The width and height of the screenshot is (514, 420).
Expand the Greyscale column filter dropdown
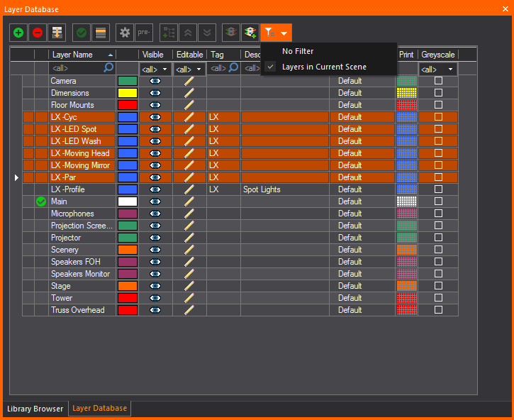click(x=438, y=69)
